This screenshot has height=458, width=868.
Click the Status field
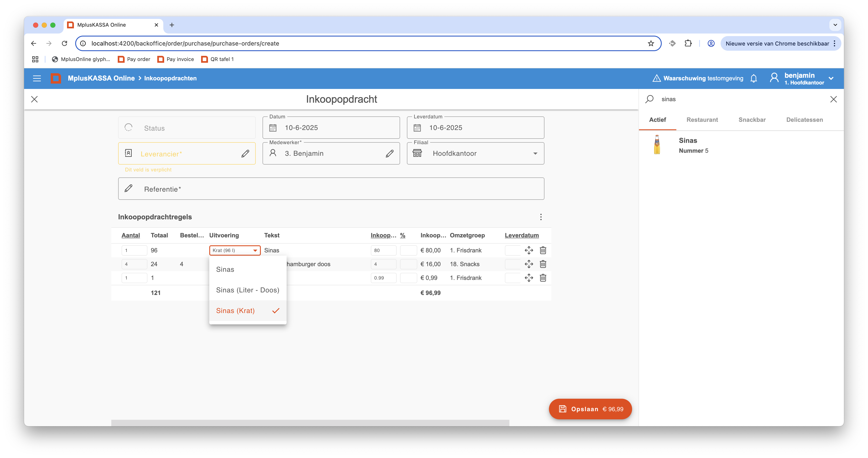coord(187,128)
